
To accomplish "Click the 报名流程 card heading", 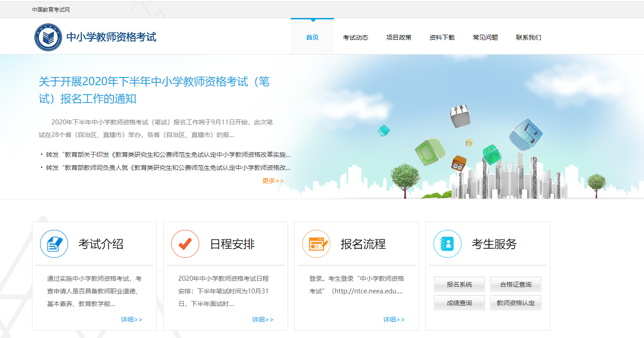I will (363, 244).
